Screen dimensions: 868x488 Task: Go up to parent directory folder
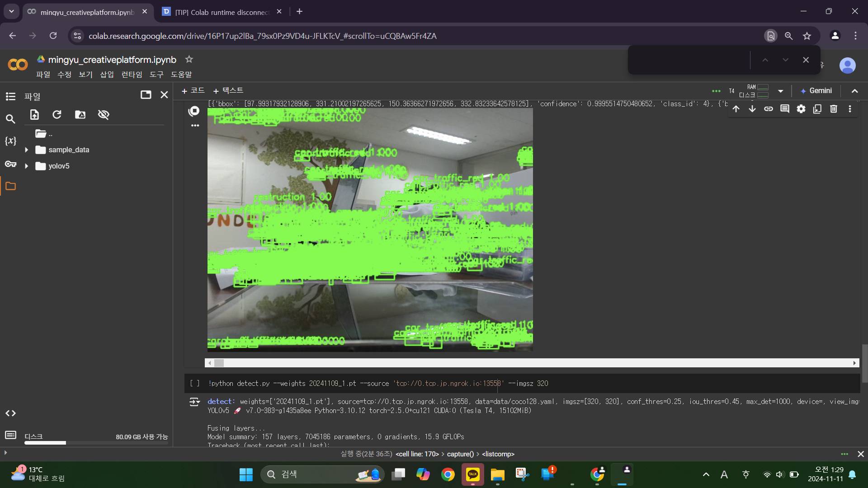click(x=43, y=134)
